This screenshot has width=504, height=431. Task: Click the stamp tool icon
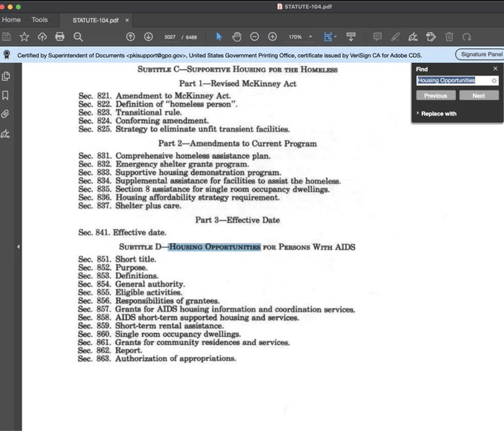(x=431, y=36)
